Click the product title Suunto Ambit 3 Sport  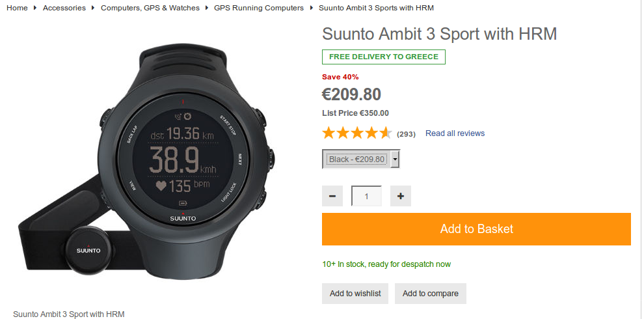click(439, 34)
